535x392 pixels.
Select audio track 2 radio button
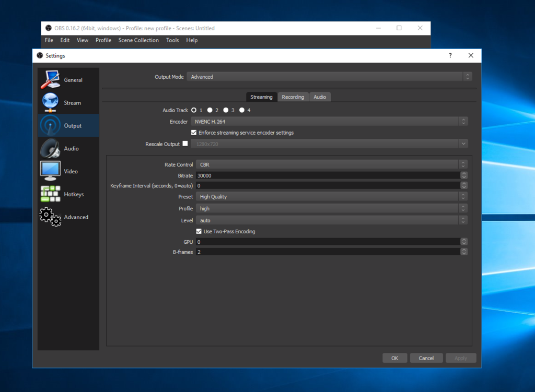tap(210, 110)
